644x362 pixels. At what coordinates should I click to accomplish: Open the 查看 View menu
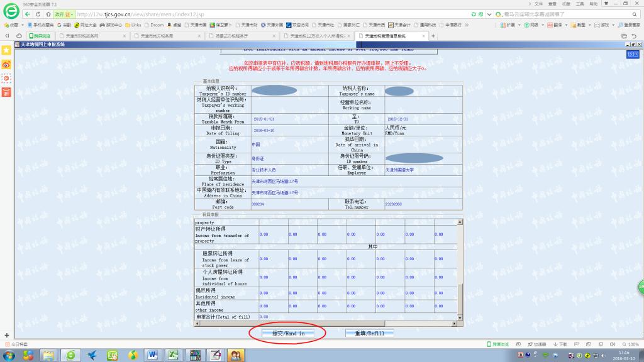552,4
